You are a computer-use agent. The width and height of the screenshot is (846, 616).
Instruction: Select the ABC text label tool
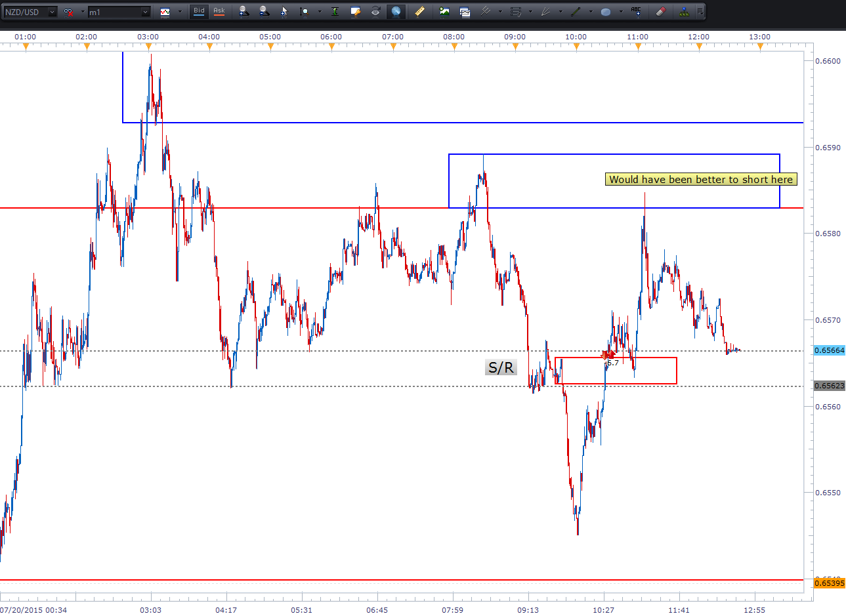point(635,11)
